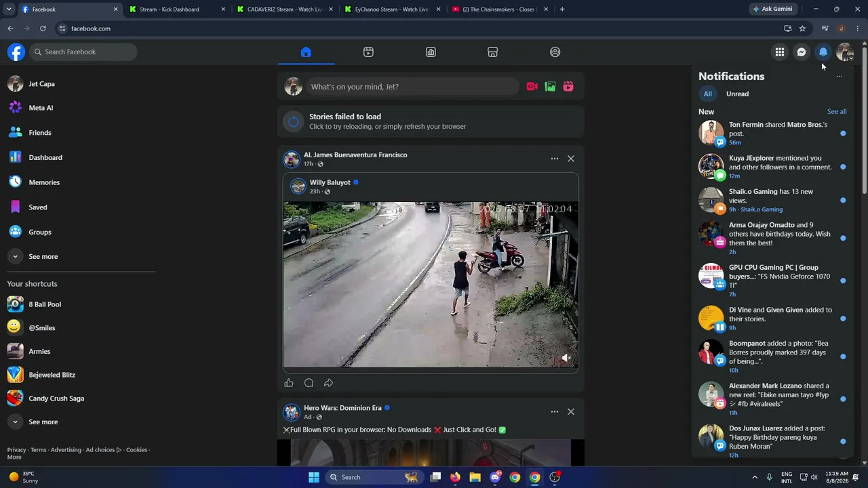Bookmark this page with the star icon
The image size is (868, 488).
(802, 28)
